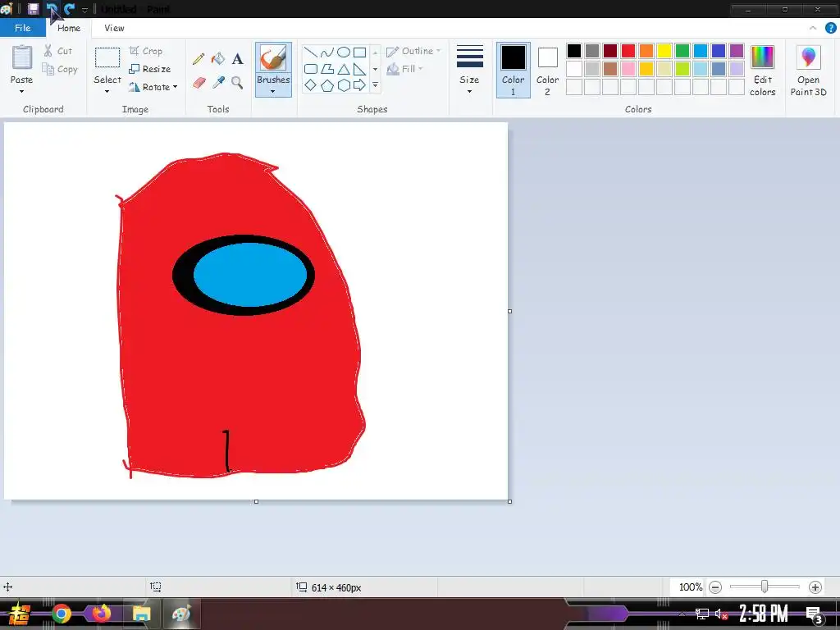Select the Pencil tool
This screenshot has height=630, width=840.
199,58
